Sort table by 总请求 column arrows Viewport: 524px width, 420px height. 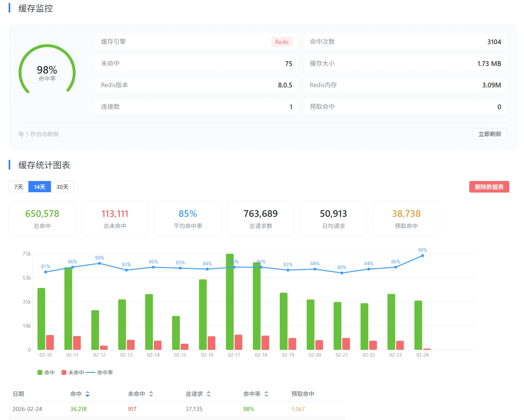coord(209,394)
